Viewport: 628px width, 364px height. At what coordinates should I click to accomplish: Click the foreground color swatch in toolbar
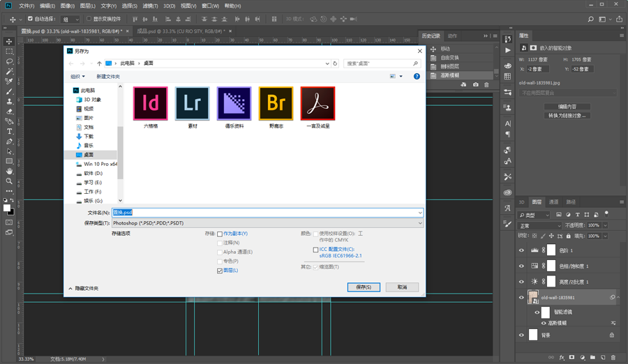click(x=7, y=208)
